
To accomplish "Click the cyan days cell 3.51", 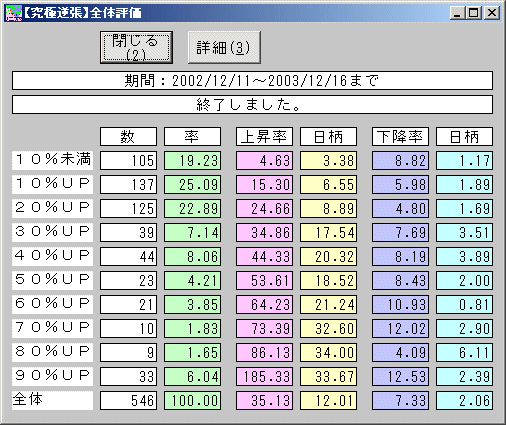I will (x=464, y=232).
